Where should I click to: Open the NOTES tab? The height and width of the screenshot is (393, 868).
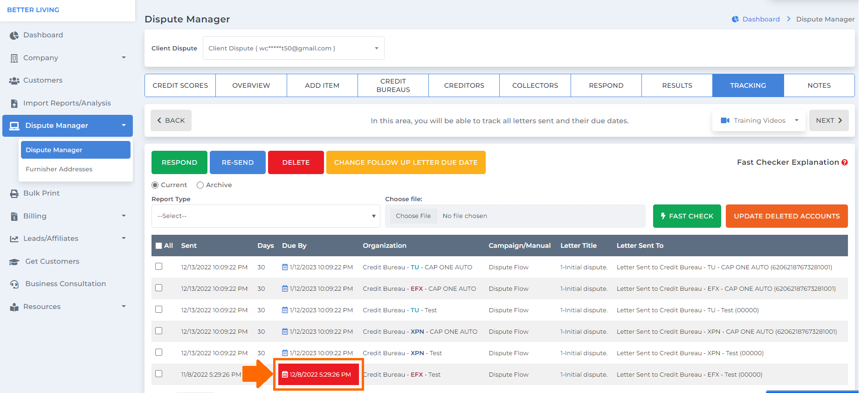point(819,85)
